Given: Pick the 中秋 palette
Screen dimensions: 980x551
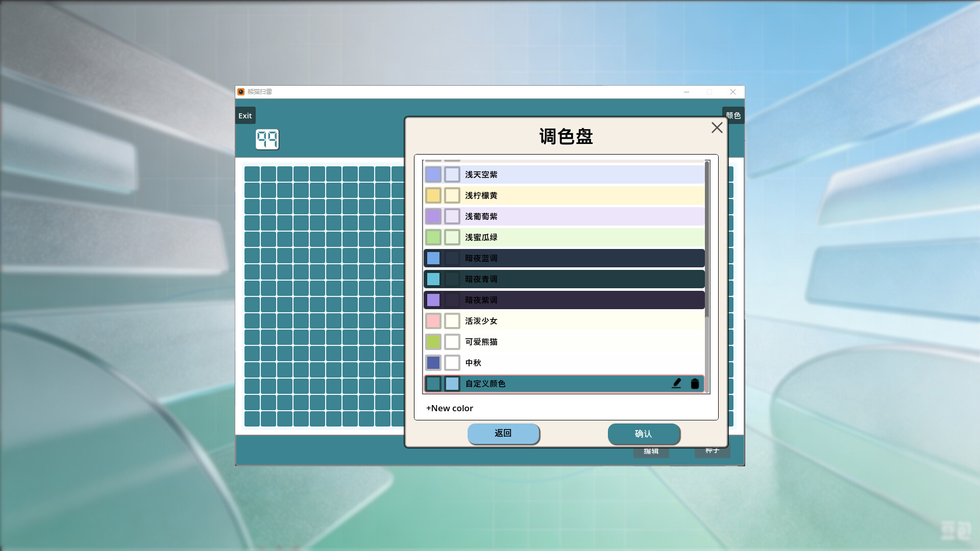Looking at the screenshot, I should point(564,363).
